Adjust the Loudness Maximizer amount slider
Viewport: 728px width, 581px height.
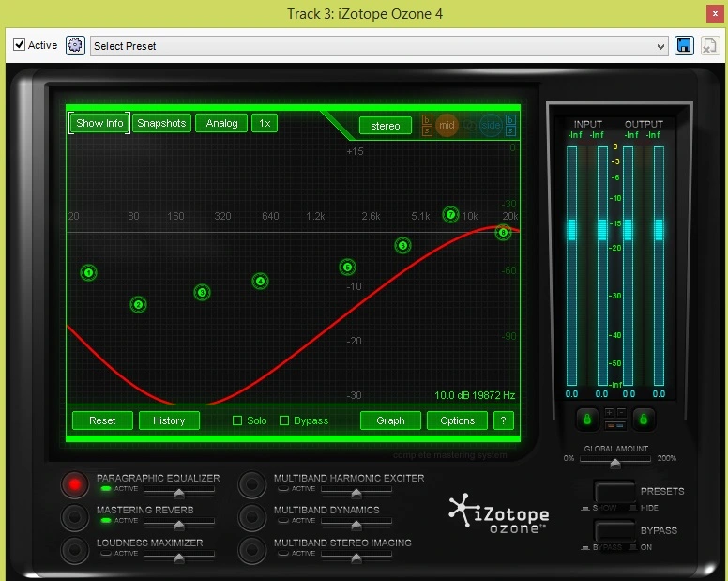tap(179, 557)
